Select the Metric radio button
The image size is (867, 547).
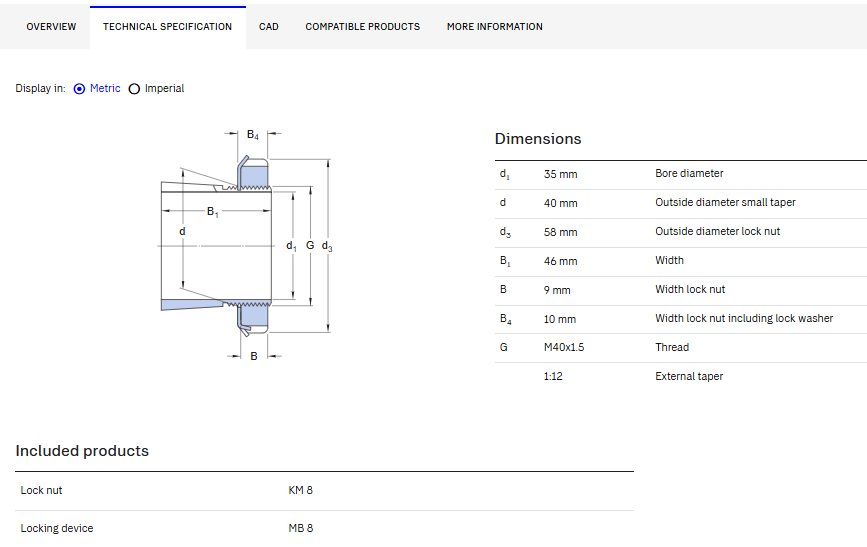80,89
